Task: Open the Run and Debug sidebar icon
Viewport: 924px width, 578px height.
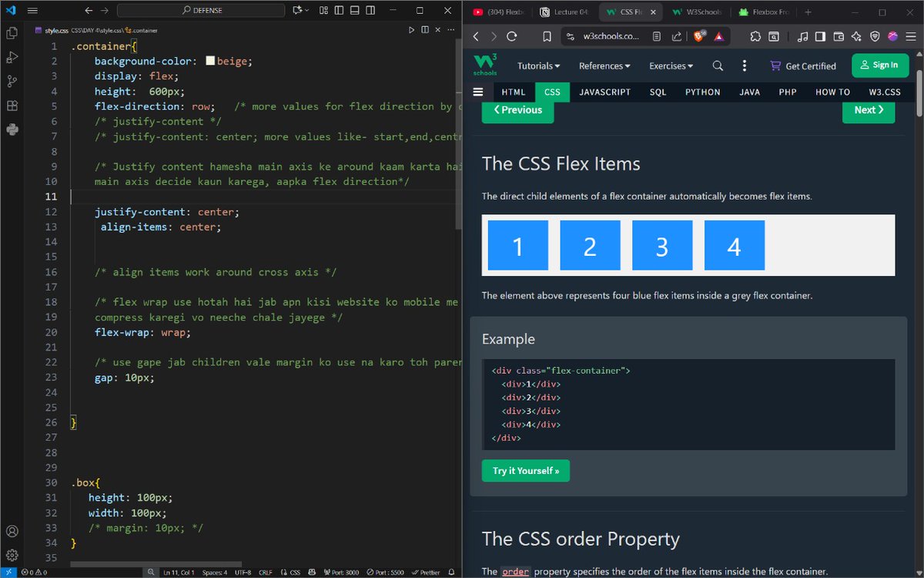Action: click(x=11, y=58)
